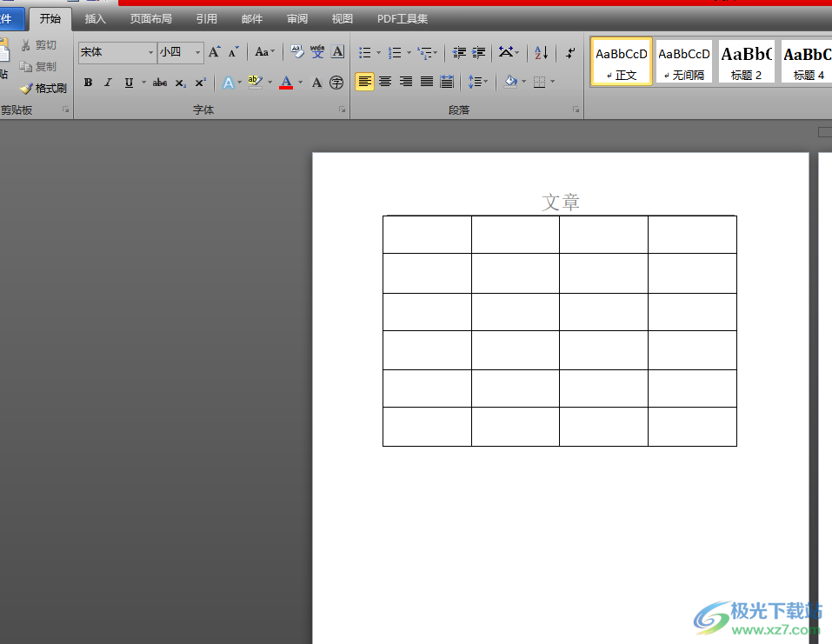Click the Bullets list icon
The width and height of the screenshot is (832, 644).
coord(365,52)
